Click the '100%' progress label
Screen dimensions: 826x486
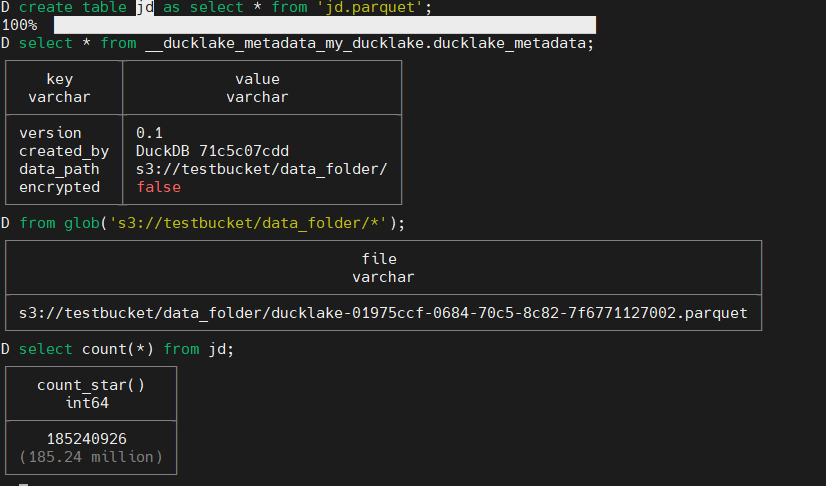(x=19, y=25)
